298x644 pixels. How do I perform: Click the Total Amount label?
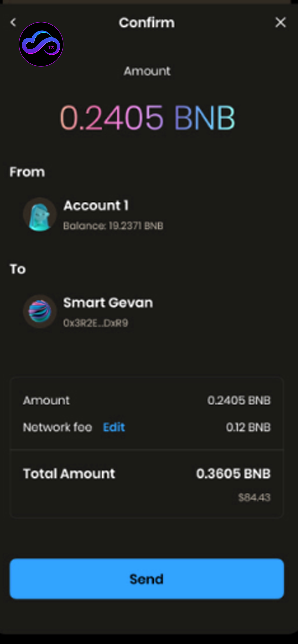[x=69, y=473]
